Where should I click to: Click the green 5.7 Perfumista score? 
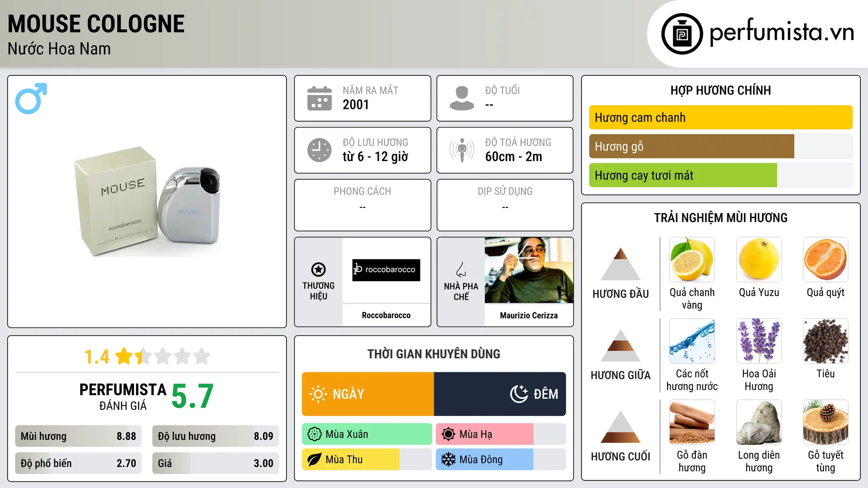click(192, 396)
